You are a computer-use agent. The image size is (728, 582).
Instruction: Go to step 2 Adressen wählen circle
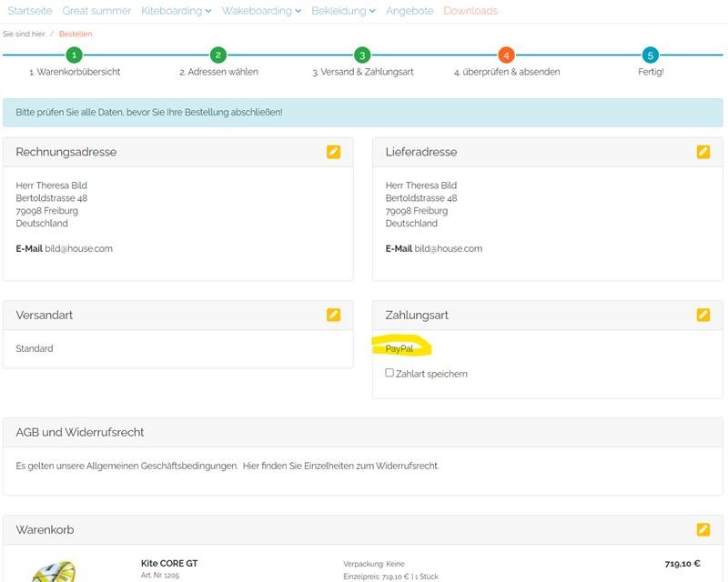(x=218, y=55)
